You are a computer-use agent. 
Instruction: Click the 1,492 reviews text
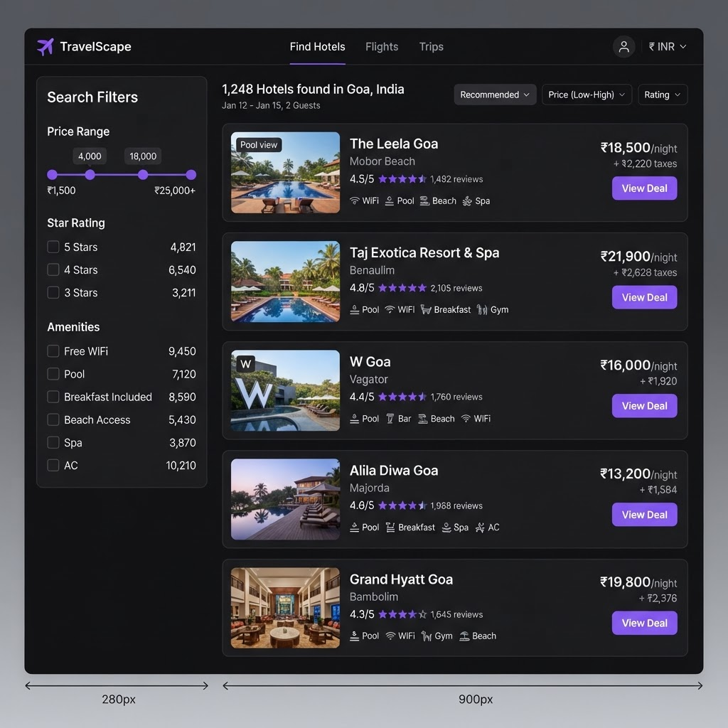pyautogui.click(x=456, y=179)
